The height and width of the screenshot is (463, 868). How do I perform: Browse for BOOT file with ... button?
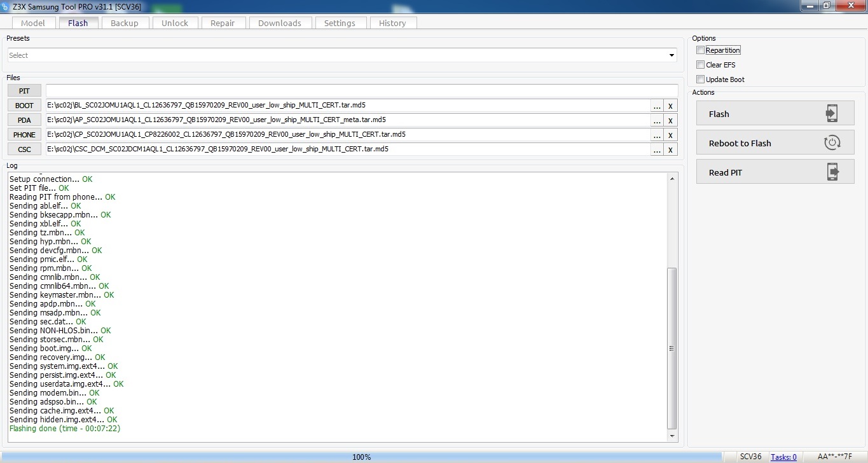(657, 106)
